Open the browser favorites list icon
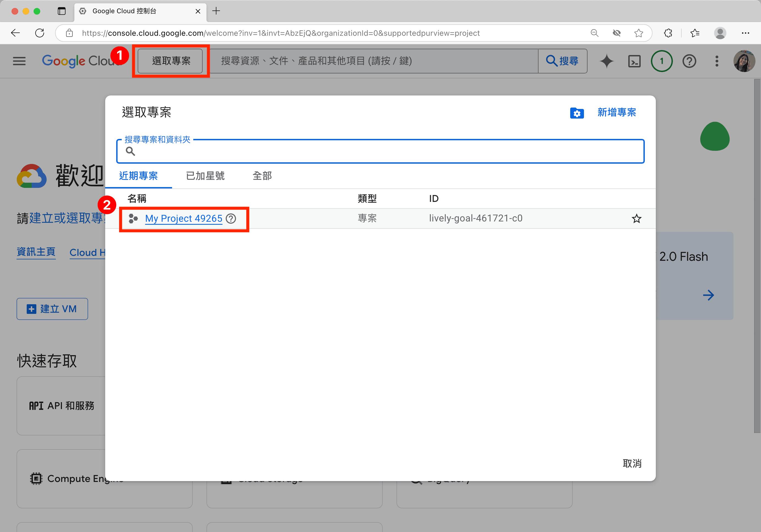Image resolution: width=761 pixels, height=532 pixels. (x=695, y=33)
